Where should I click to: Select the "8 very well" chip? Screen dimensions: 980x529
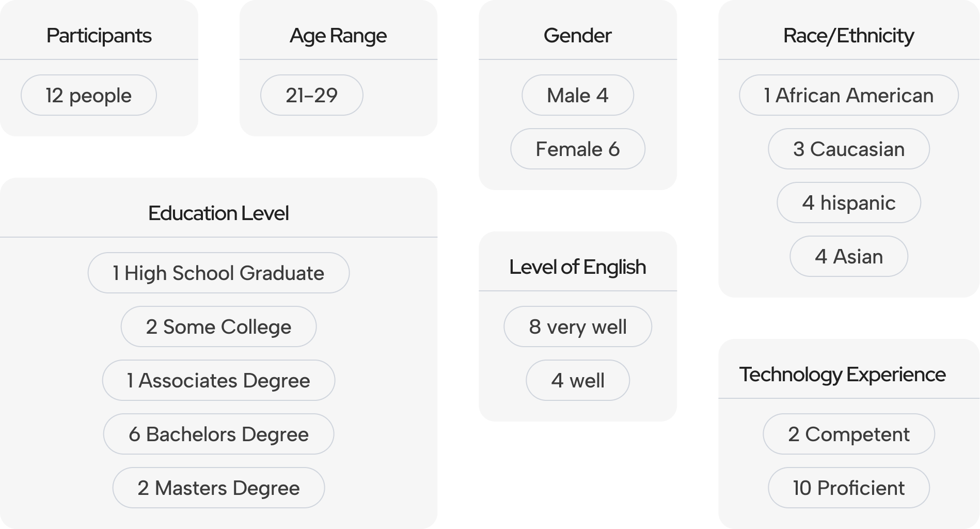pos(577,327)
